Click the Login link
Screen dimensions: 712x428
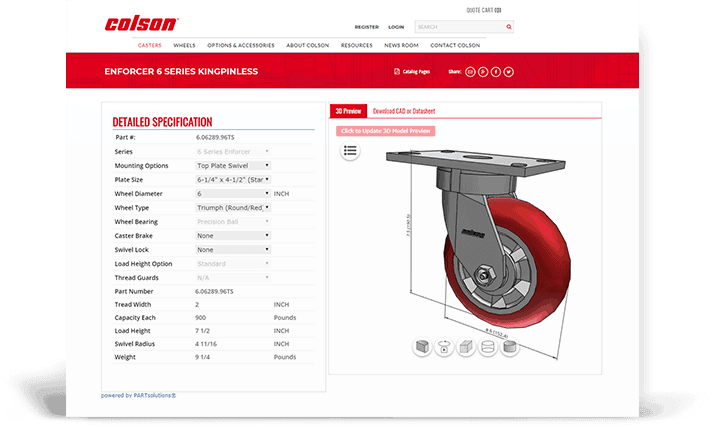[x=396, y=27]
